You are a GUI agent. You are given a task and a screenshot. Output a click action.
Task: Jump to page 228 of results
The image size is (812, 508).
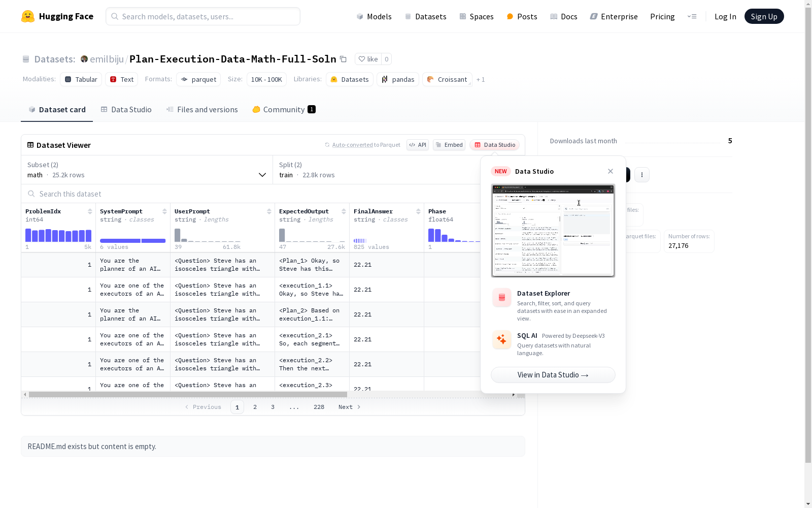319,407
